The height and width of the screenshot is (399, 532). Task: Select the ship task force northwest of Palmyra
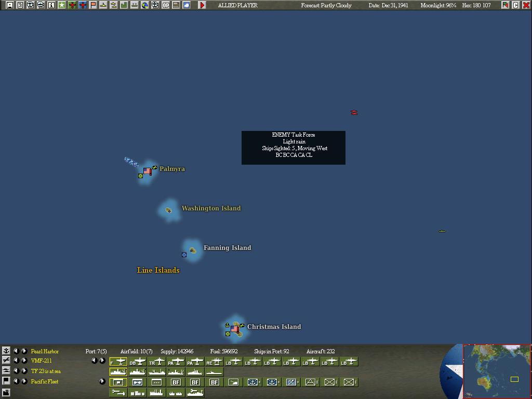pos(131,162)
